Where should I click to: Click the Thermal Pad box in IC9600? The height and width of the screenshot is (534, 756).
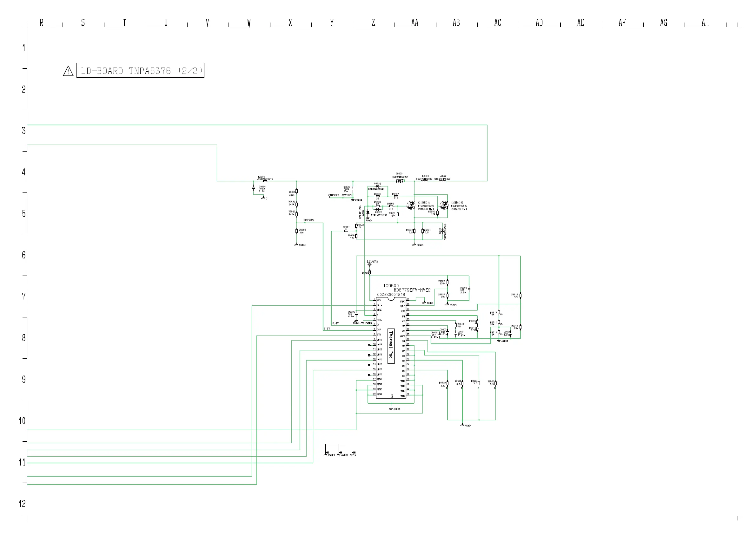(391, 346)
